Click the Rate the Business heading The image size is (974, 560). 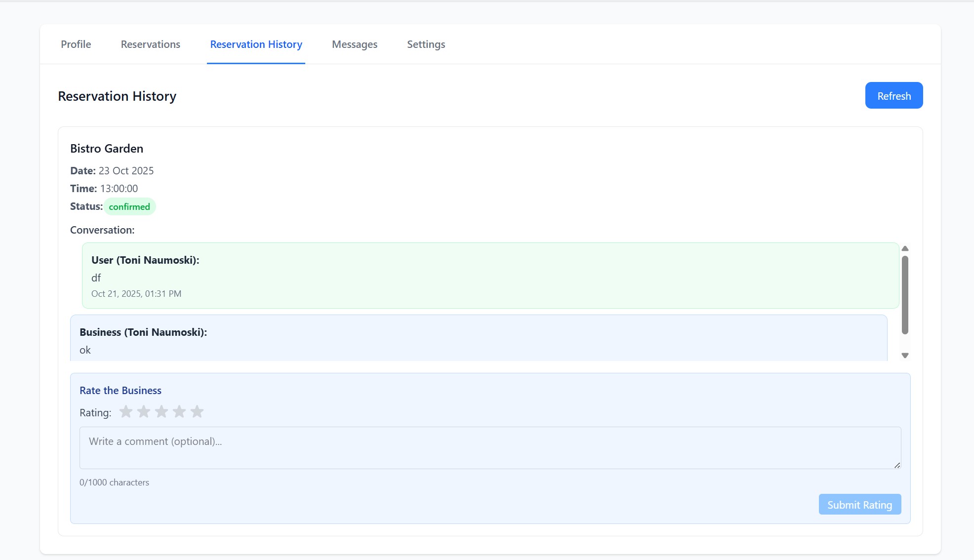pyautogui.click(x=121, y=391)
